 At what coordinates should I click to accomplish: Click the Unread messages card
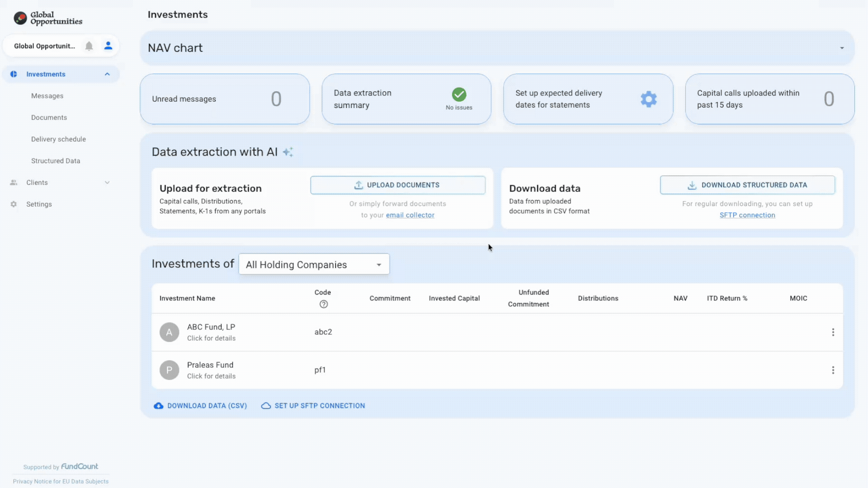tap(224, 99)
